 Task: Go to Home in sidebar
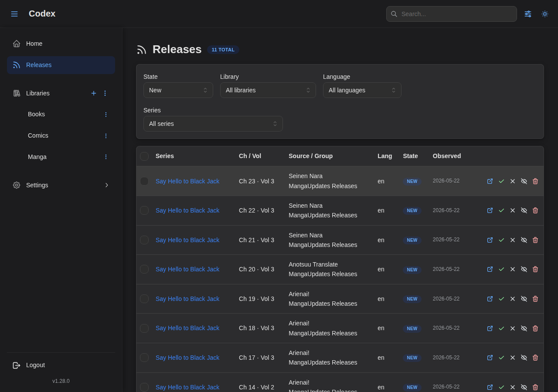[x=61, y=44]
